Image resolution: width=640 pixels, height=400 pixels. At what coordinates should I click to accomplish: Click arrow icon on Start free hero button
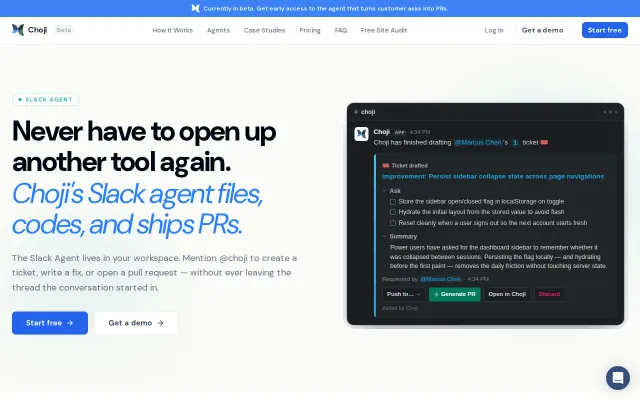(x=70, y=323)
